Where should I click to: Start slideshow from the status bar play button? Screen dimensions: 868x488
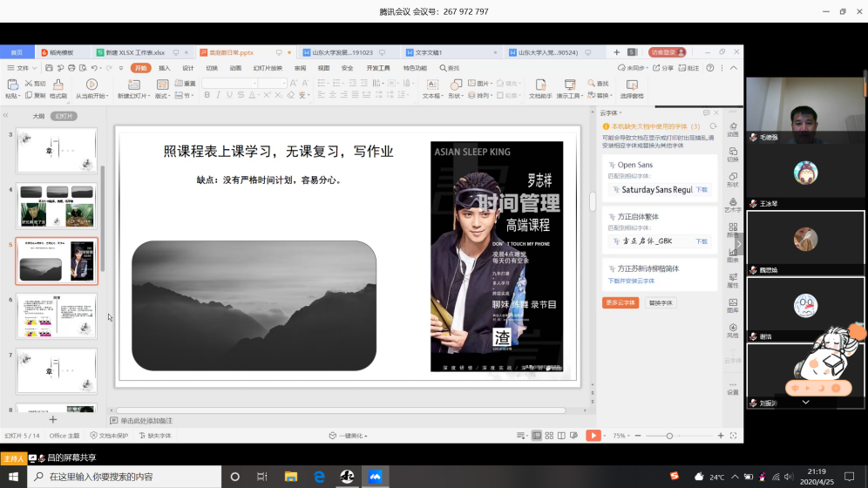click(x=593, y=435)
